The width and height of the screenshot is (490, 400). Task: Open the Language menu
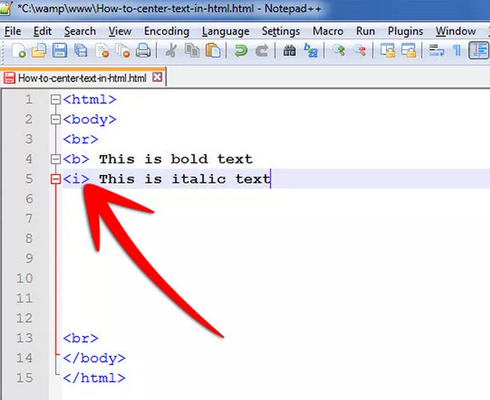pos(226,31)
